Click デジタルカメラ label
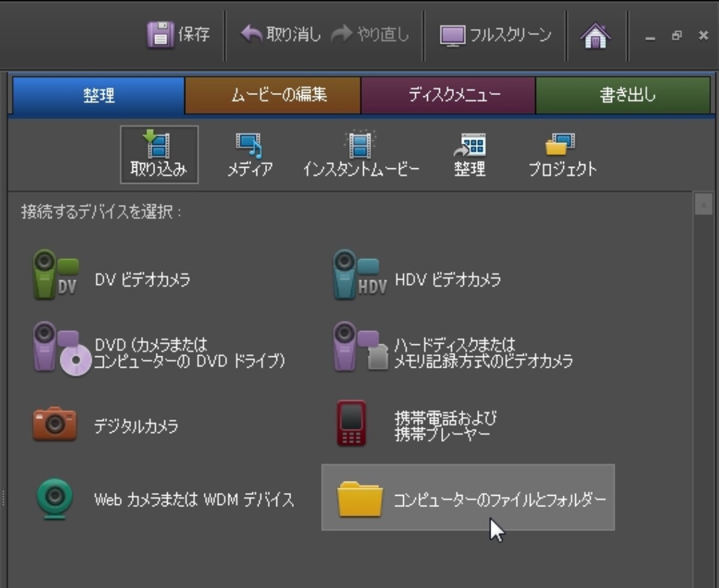 coord(136,426)
